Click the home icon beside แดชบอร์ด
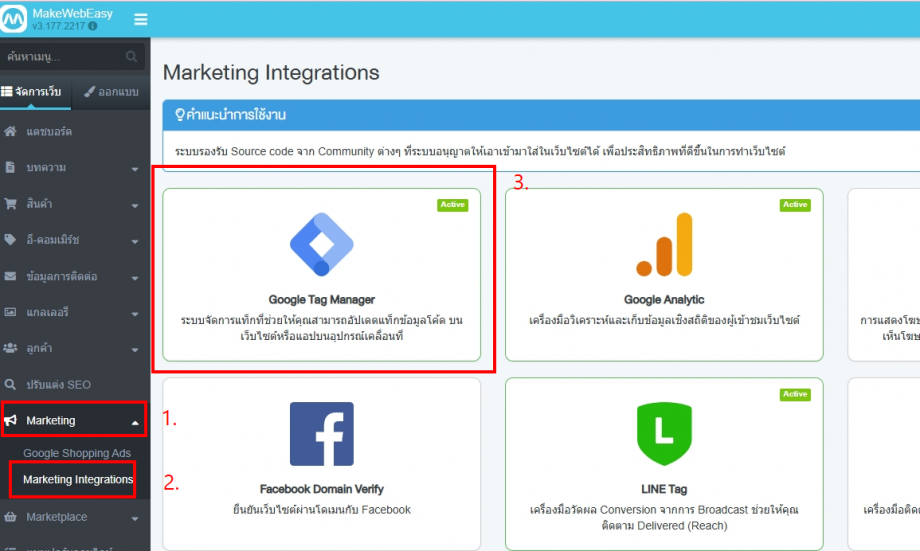 pos(11,131)
